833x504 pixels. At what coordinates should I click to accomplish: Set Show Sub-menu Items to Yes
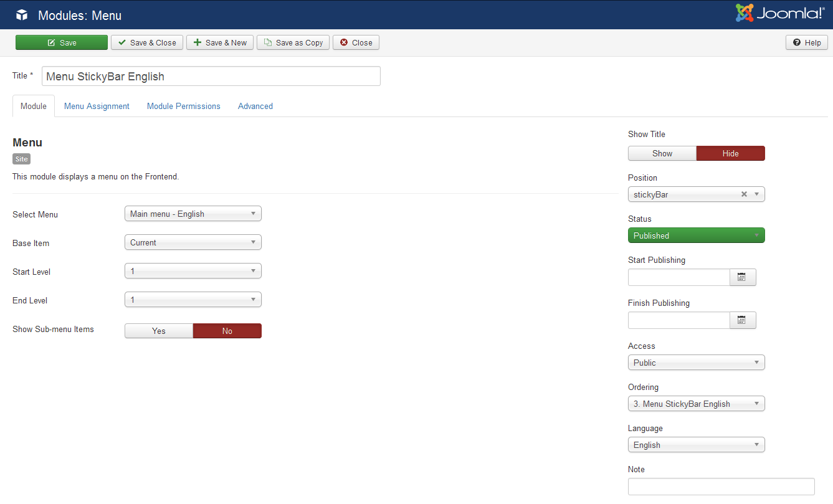tap(159, 331)
